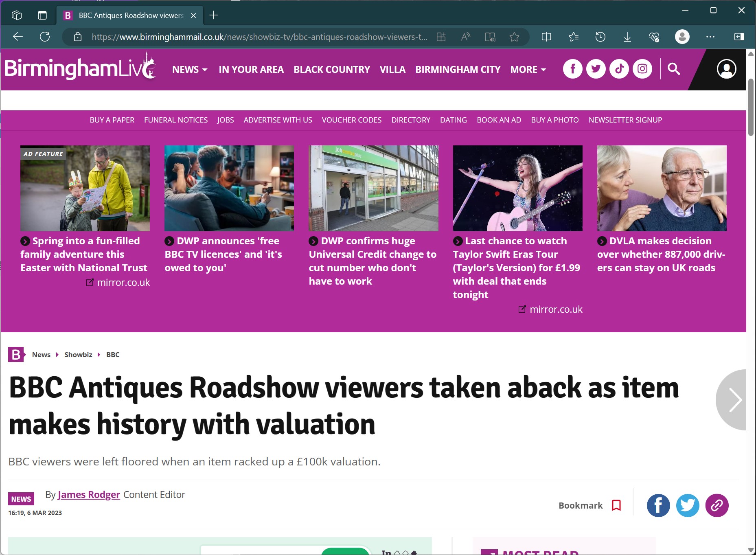The height and width of the screenshot is (555, 756).
Task: Copy article link with chain icon
Action: 717,505
